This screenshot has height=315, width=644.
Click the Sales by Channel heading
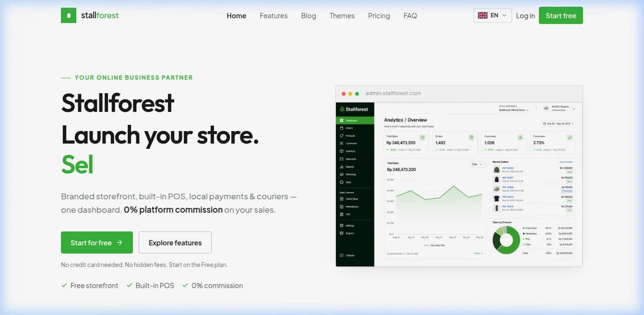pos(502,222)
